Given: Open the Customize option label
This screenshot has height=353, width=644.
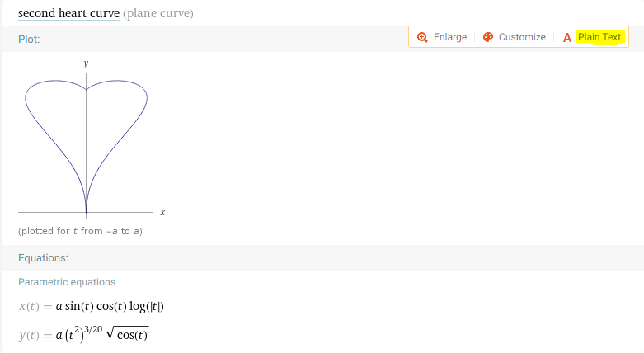Looking at the screenshot, I should (x=522, y=37).
